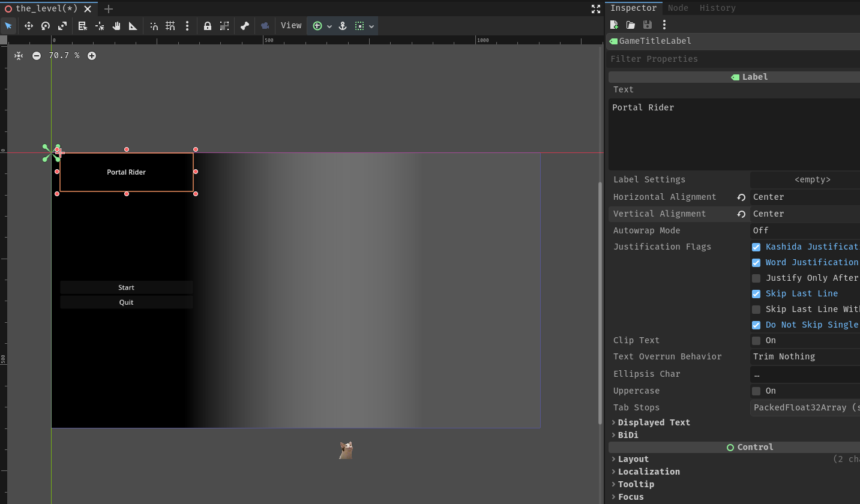Turn on the Uppercase checkbox
Screen dimensions: 860x504
pyautogui.click(x=756, y=391)
